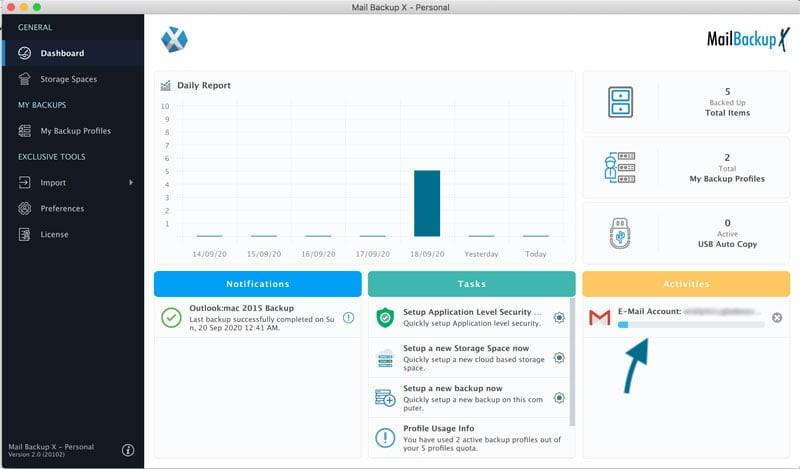Select Setup Application Level Security task

[468, 317]
